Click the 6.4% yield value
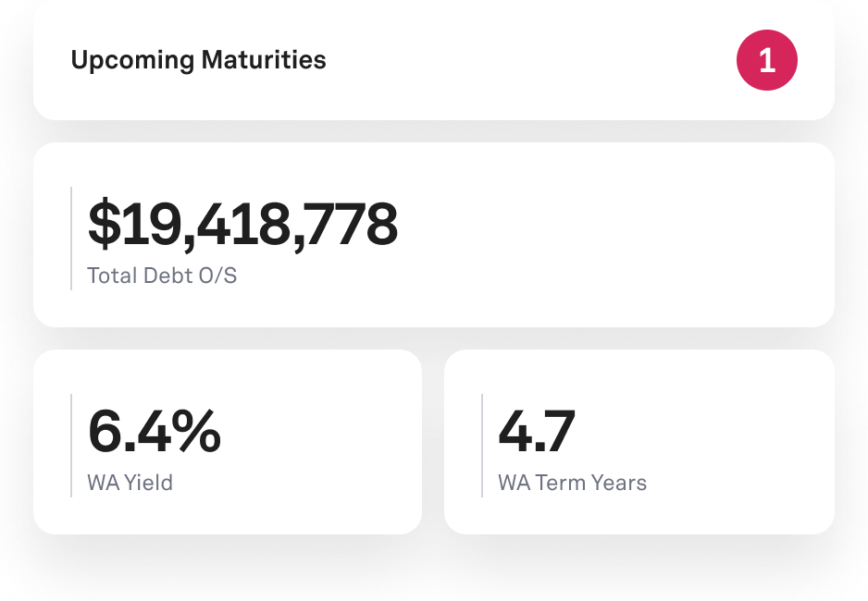The image size is (868, 601). (x=154, y=431)
